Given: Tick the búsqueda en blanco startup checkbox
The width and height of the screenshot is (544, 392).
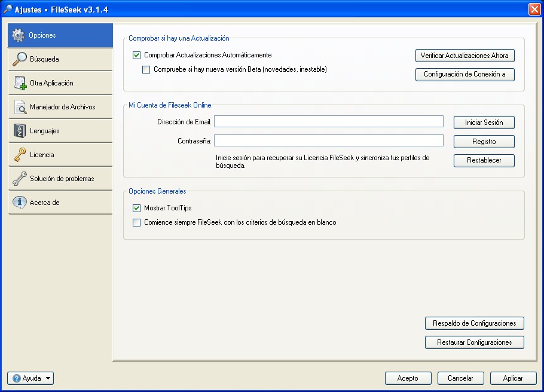Looking at the screenshot, I should (137, 222).
